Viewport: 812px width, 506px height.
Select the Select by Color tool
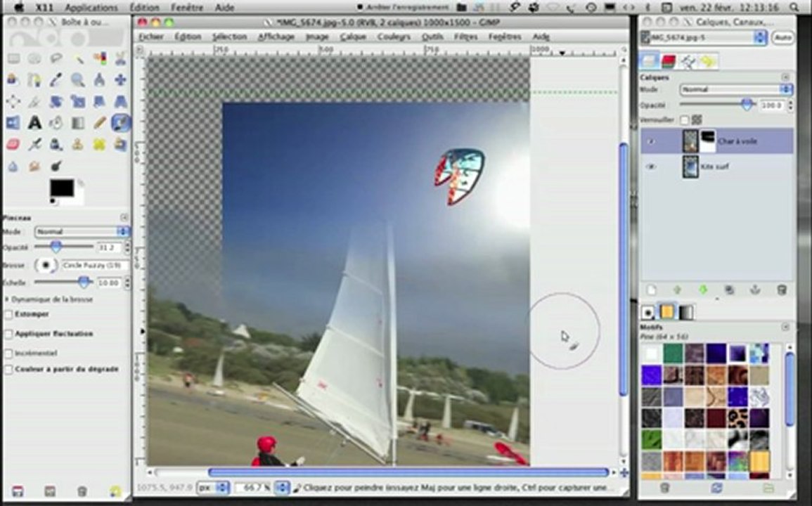[x=99, y=58]
